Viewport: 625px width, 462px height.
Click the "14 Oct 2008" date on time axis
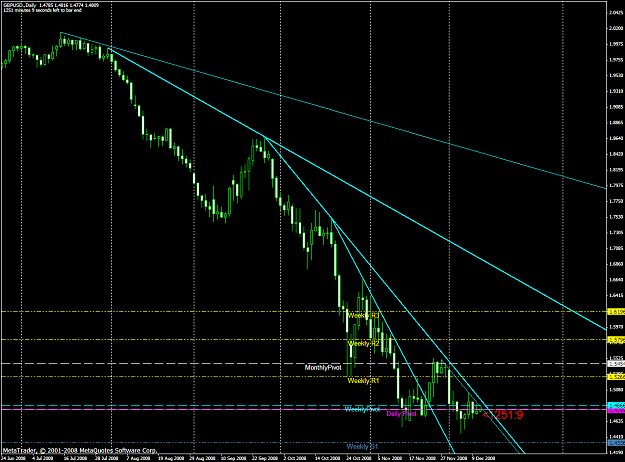[x=326, y=458]
